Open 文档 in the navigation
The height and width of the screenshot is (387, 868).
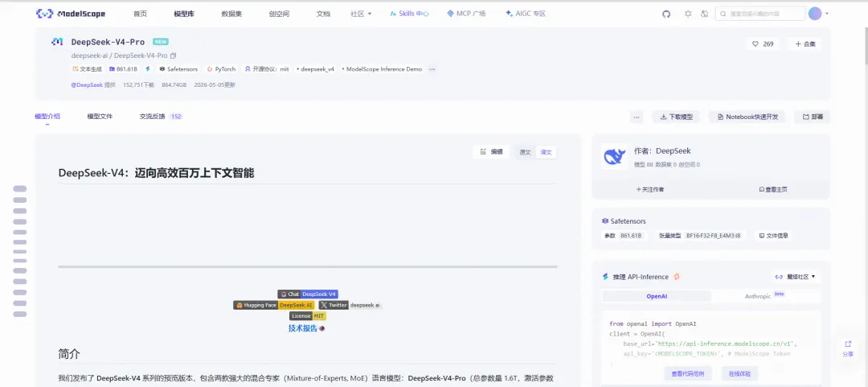point(323,14)
